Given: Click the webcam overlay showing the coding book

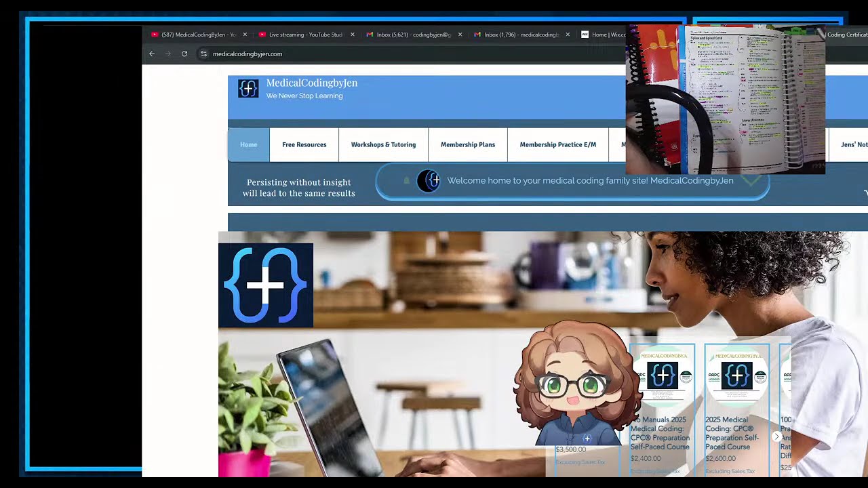Looking at the screenshot, I should point(726,100).
